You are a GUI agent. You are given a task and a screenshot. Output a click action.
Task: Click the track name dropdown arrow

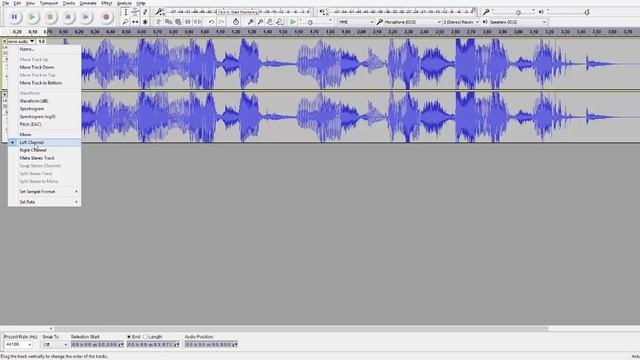coord(32,41)
